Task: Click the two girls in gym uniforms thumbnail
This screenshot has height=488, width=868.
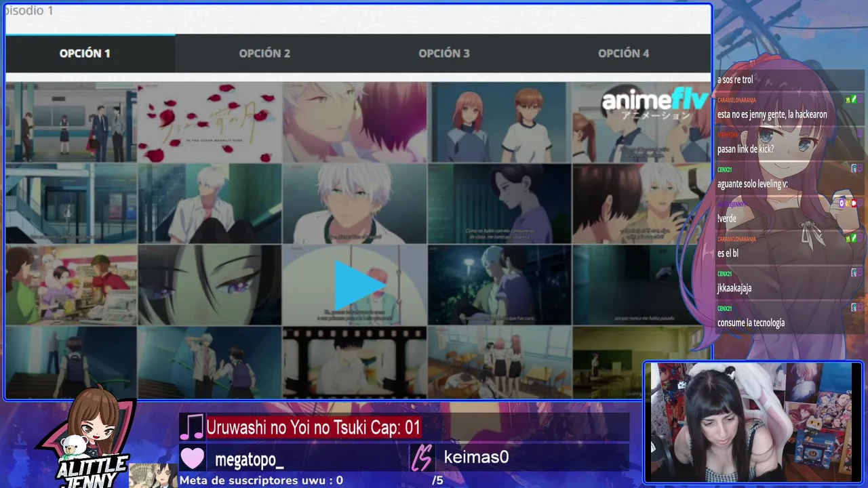Action: [x=500, y=123]
